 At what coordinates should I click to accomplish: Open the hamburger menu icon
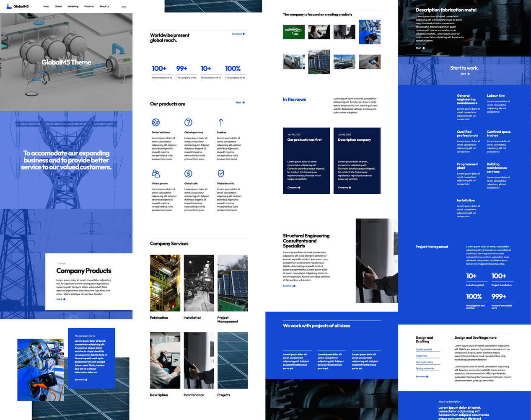click(124, 7)
